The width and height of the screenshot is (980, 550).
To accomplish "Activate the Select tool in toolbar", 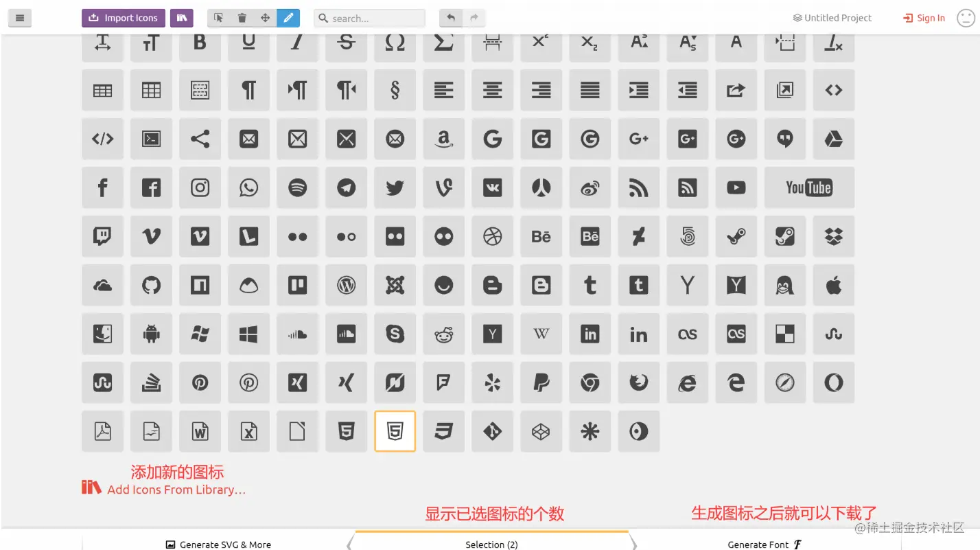I will [219, 19].
